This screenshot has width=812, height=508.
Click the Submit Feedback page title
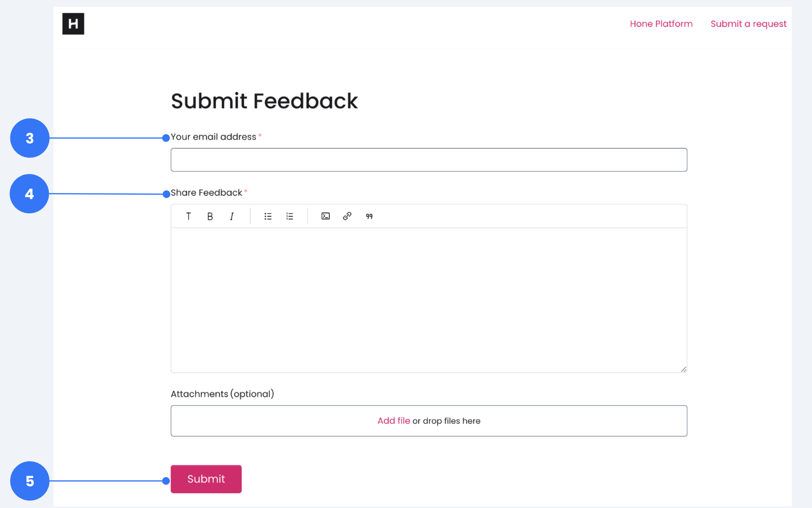point(264,101)
